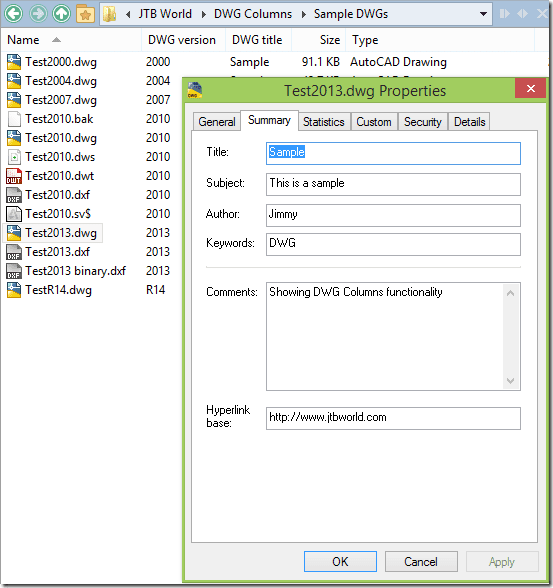Screen dimensions: 553x588
Task: Confirm with the OK button
Action: (x=340, y=561)
